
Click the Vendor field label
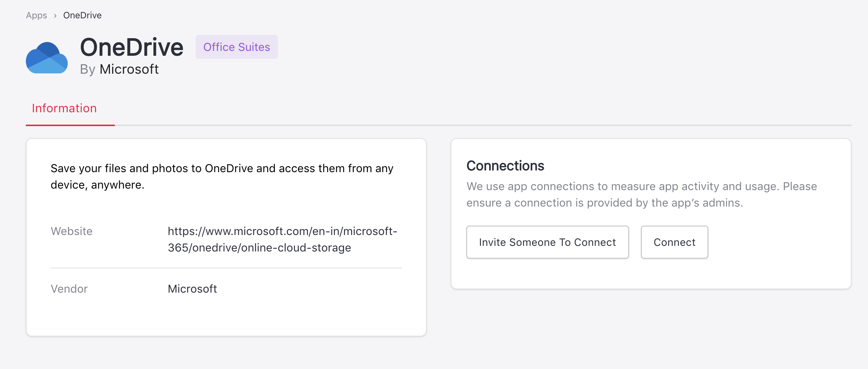pos(69,289)
